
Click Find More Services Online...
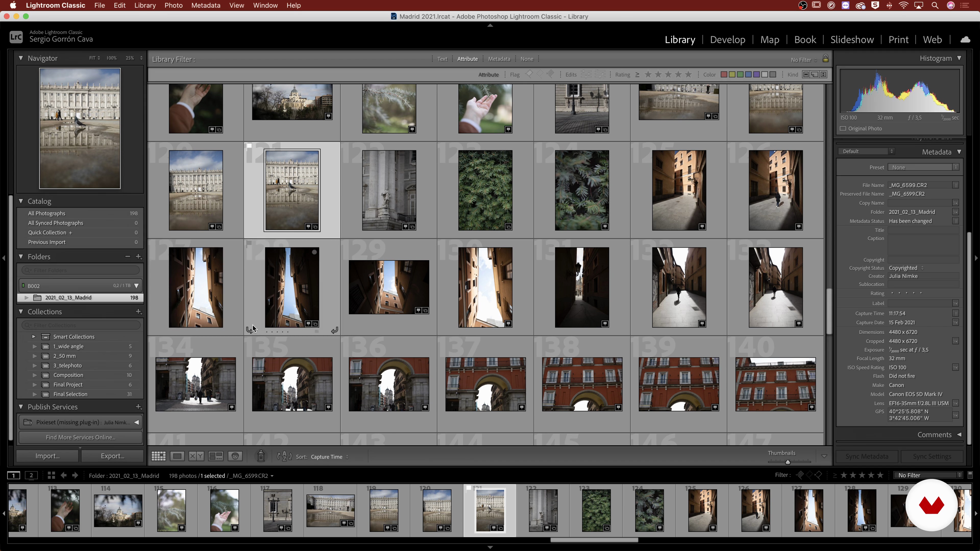click(x=81, y=437)
